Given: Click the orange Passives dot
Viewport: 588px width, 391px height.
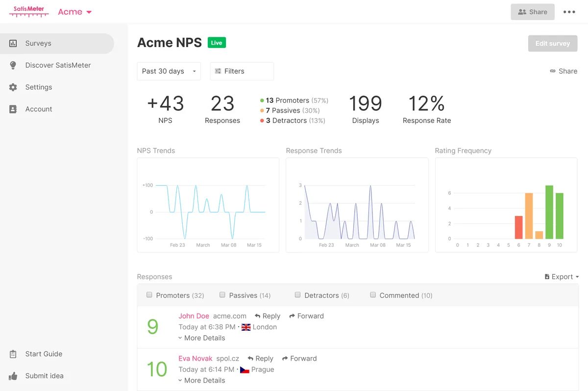Looking at the screenshot, I should [262, 111].
